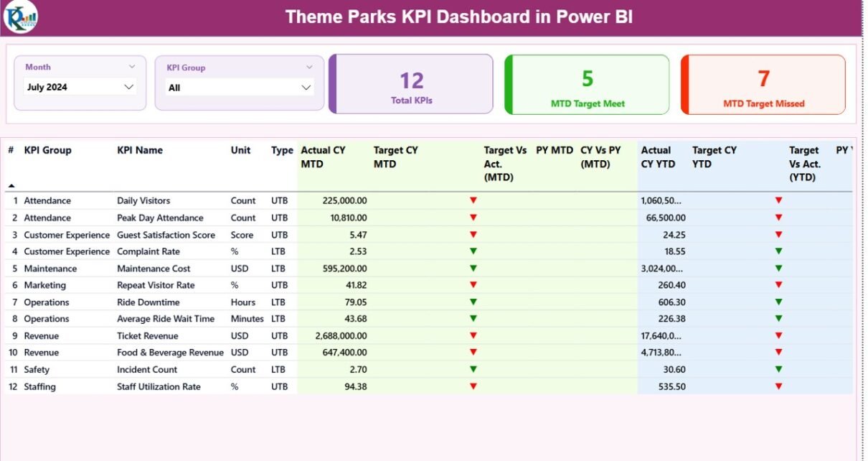This screenshot has height=461, width=868.
Task: Open the Month dropdown showing July 2024
Action: click(80, 88)
